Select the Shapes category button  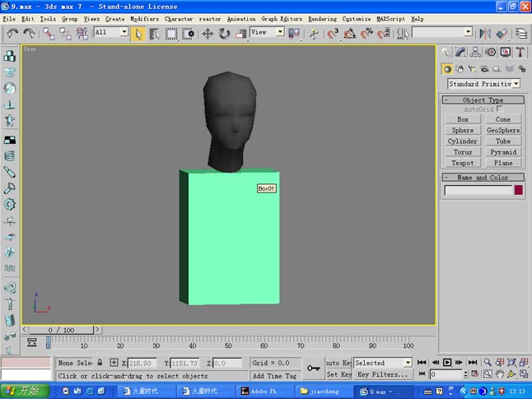460,69
